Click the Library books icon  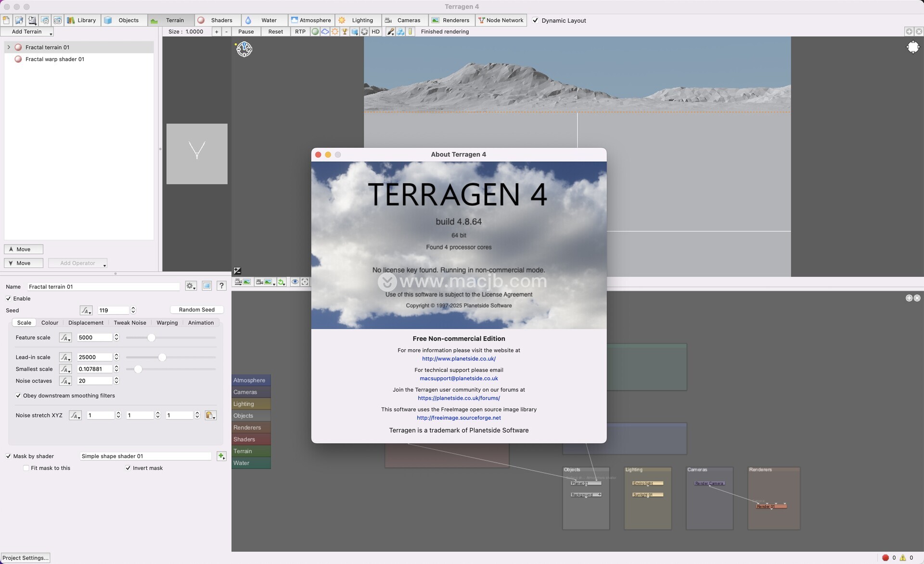[71, 20]
